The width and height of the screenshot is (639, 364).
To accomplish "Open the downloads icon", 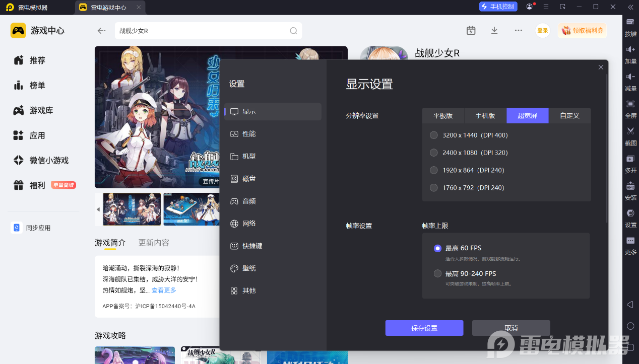I will click(x=494, y=30).
